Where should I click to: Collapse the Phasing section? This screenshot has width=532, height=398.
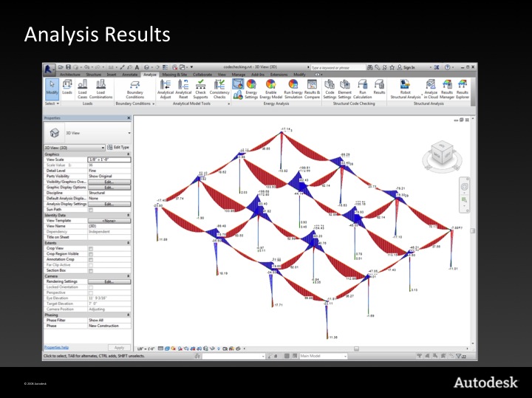129,315
